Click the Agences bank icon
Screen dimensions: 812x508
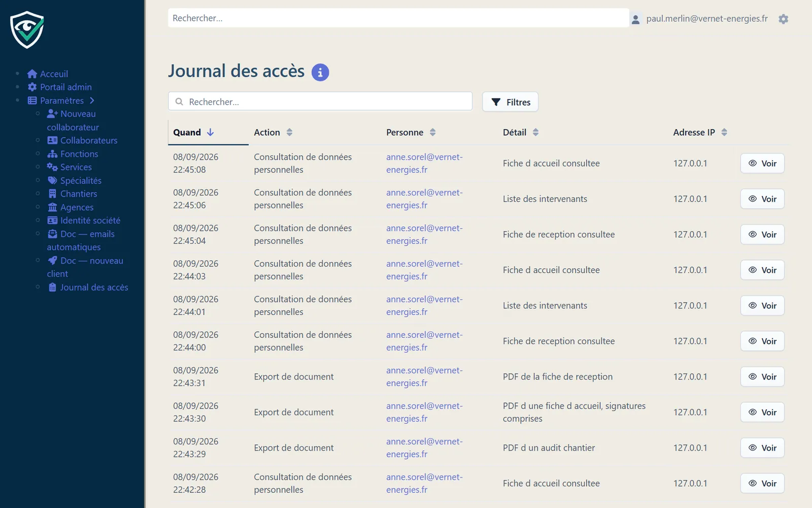[52, 207]
